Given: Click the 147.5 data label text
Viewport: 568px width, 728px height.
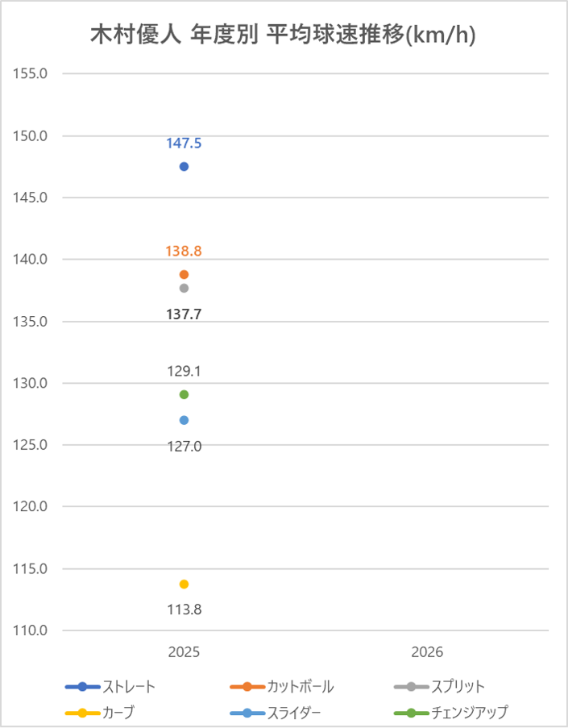Looking at the screenshot, I should [x=184, y=144].
